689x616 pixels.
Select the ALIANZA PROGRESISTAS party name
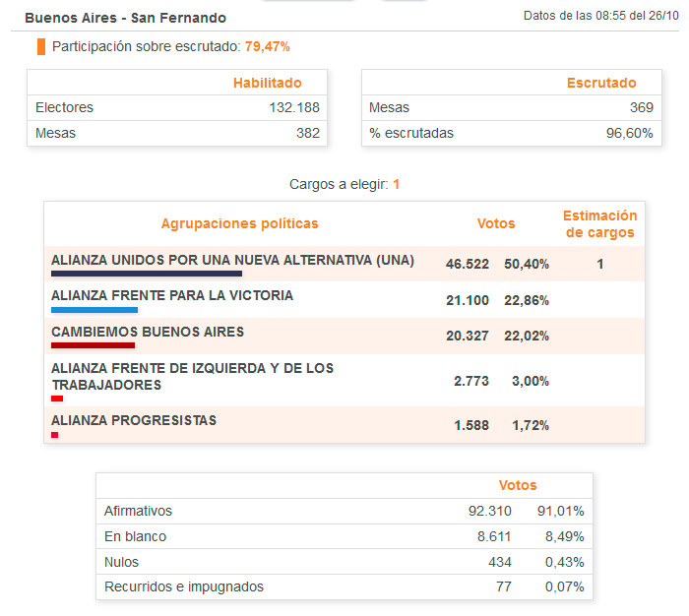click(x=134, y=420)
